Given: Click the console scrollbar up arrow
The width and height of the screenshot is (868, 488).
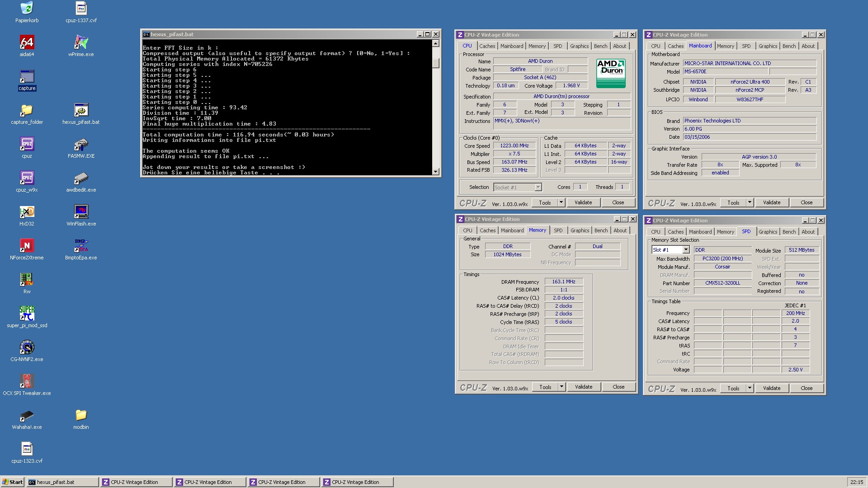Looking at the screenshot, I should pyautogui.click(x=435, y=43).
